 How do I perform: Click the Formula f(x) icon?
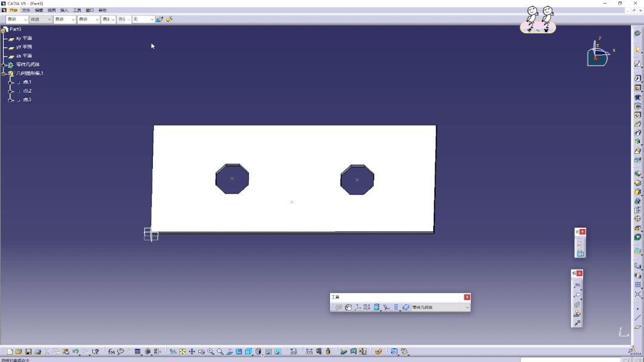(111, 352)
